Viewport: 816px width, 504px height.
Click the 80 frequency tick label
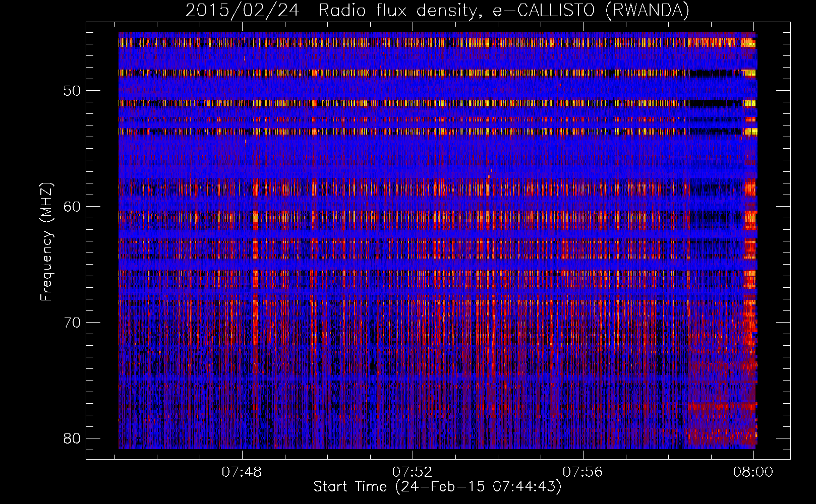coord(72,438)
